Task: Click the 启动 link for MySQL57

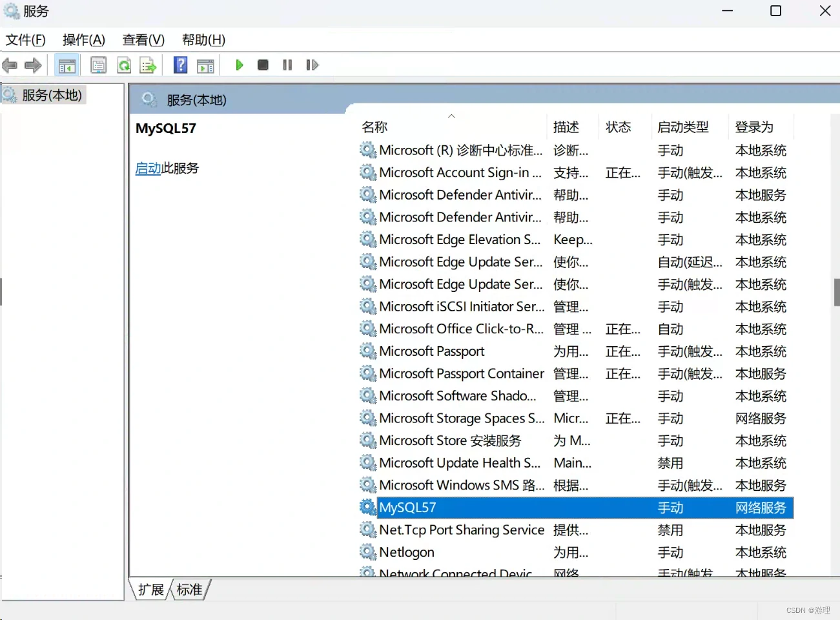Action: click(x=148, y=169)
